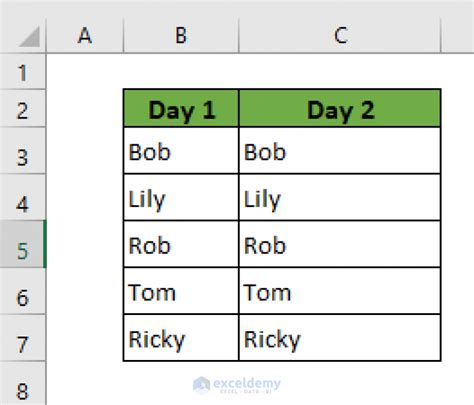The width and height of the screenshot is (474, 405).
Task: Select cell C4 containing Lily
Action: pyautogui.click(x=340, y=197)
